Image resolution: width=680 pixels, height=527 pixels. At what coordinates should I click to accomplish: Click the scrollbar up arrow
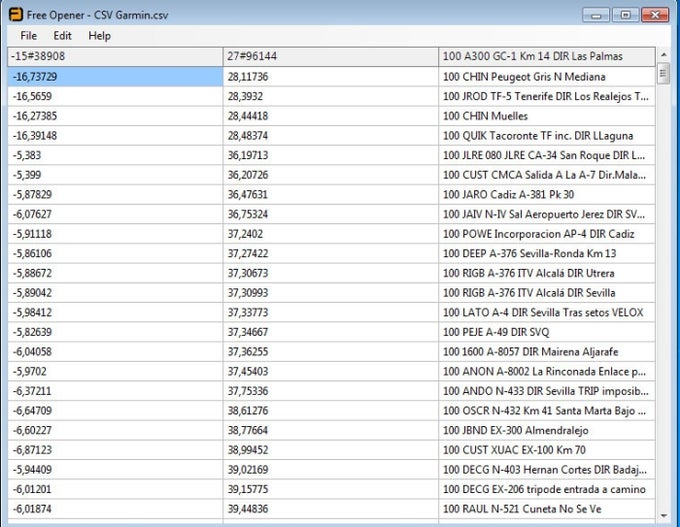[x=664, y=55]
